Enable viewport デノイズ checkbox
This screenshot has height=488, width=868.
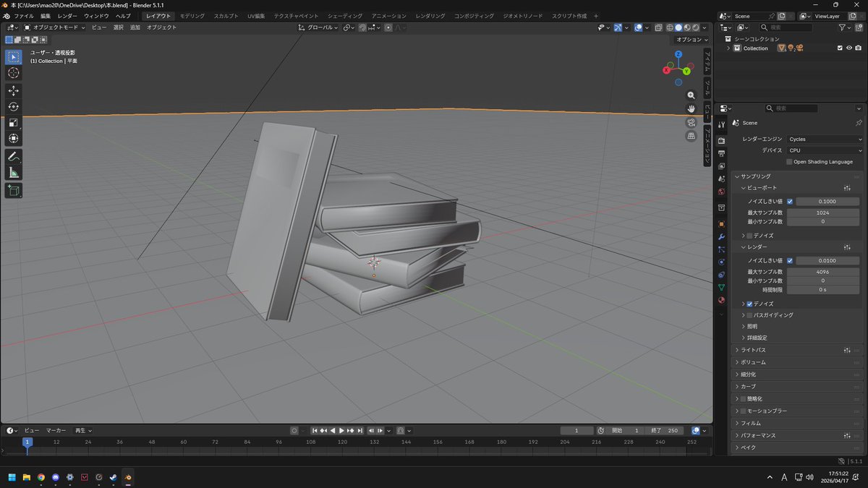(749, 236)
